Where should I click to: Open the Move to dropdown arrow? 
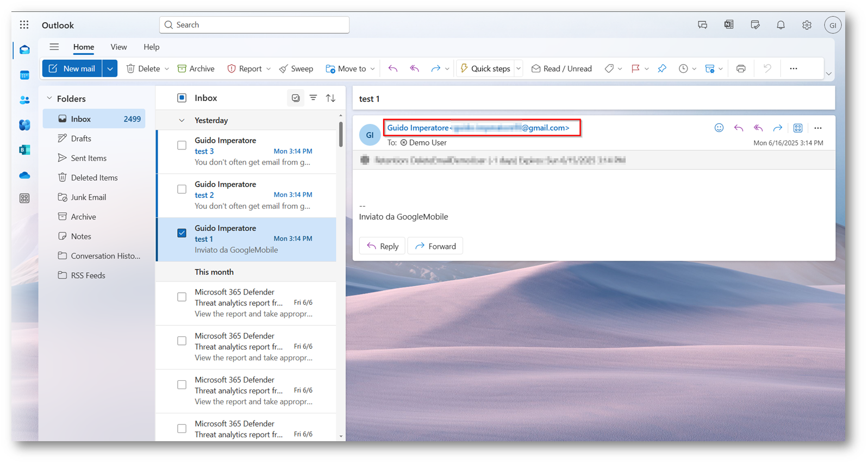tap(372, 68)
